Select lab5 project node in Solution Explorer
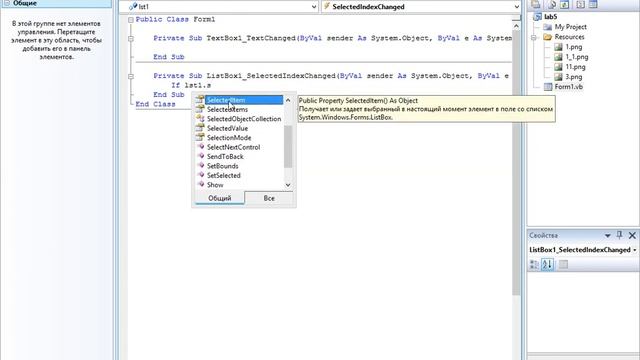 click(x=551, y=17)
